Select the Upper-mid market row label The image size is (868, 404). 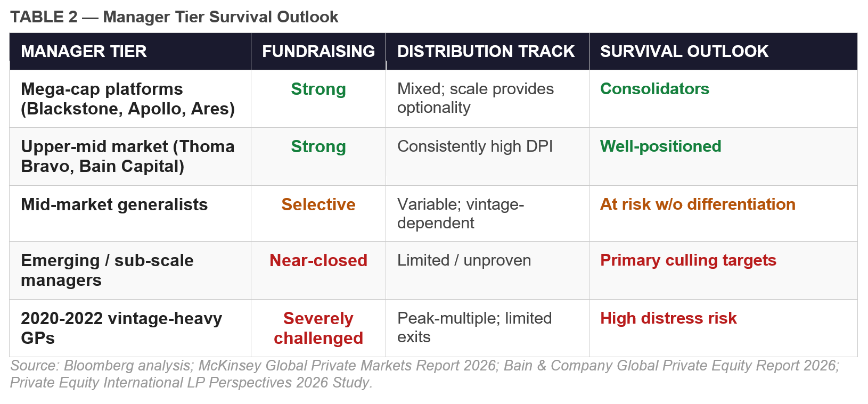click(128, 156)
